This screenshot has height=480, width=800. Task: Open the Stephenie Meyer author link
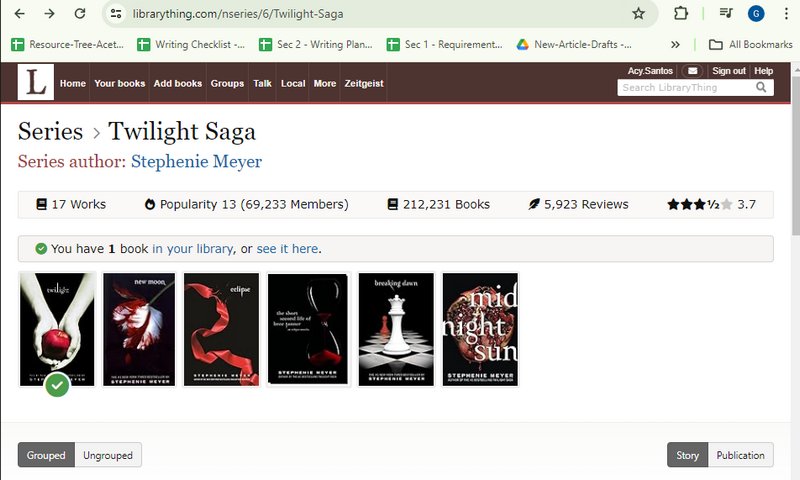196,161
